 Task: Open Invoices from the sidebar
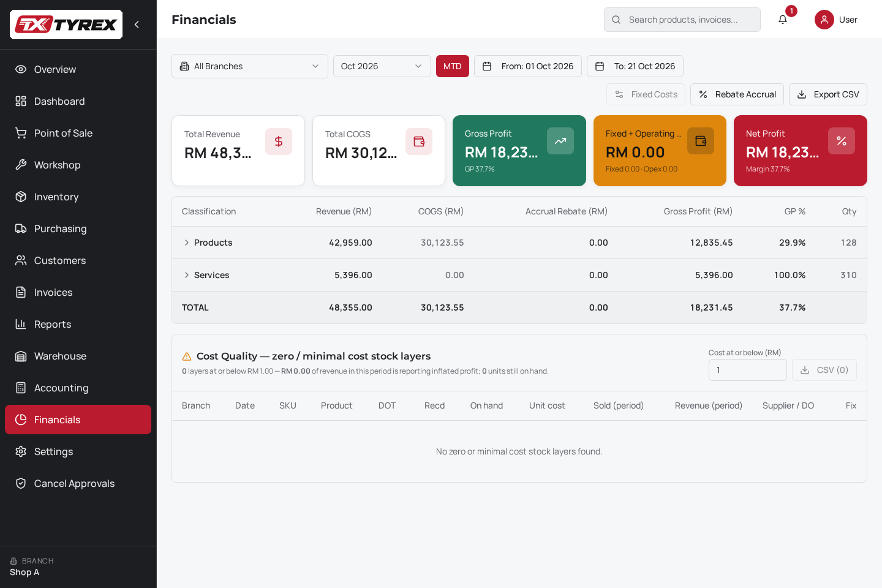tap(78, 292)
